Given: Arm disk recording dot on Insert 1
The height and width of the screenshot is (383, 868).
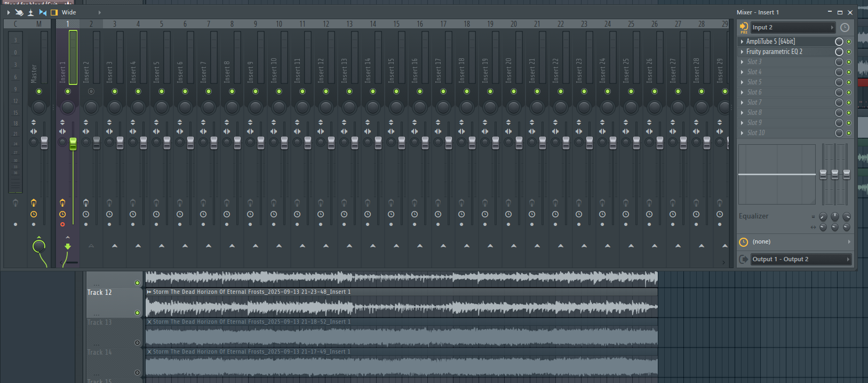Looking at the screenshot, I should point(62,224).
